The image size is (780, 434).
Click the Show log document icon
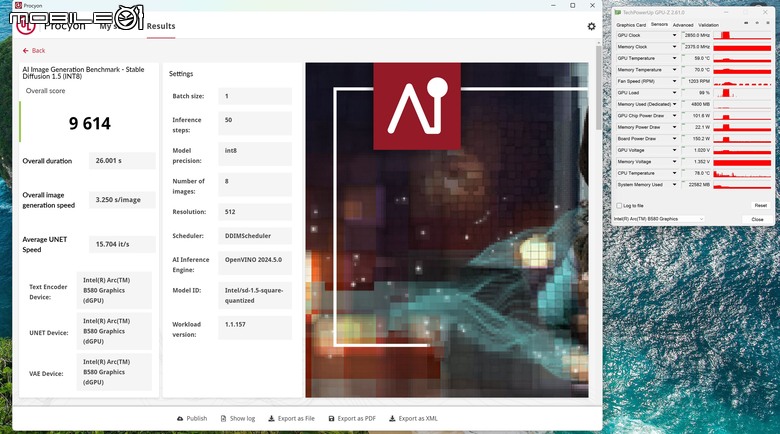(x=223, y=419)
